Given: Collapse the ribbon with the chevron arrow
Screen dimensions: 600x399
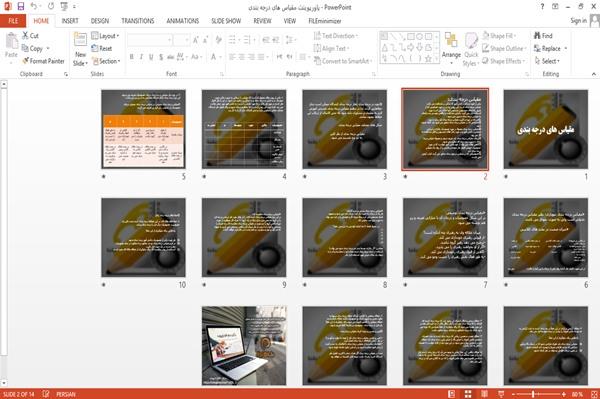Looking at the screenshot, I should pos(594,74).
